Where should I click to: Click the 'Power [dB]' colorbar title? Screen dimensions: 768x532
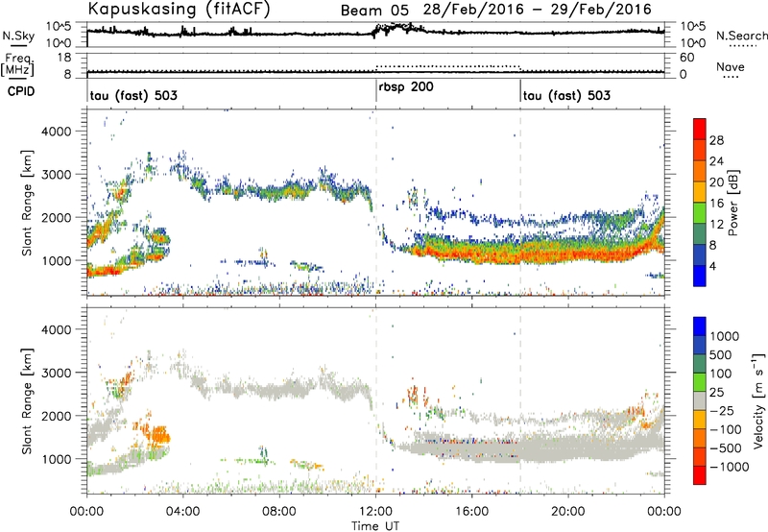coord(733,203)
